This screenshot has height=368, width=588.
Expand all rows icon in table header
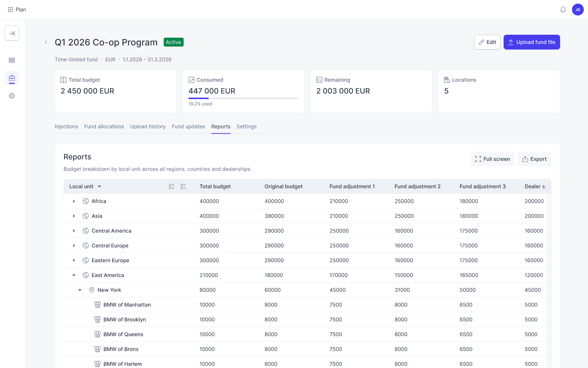pos(171,186)
